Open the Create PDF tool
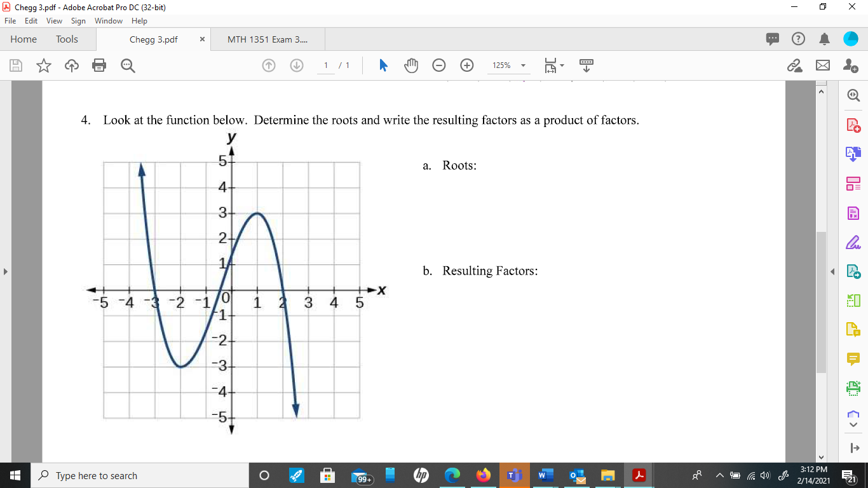The height and width of the screenshot is (488, 868). (x=853, y=125)
